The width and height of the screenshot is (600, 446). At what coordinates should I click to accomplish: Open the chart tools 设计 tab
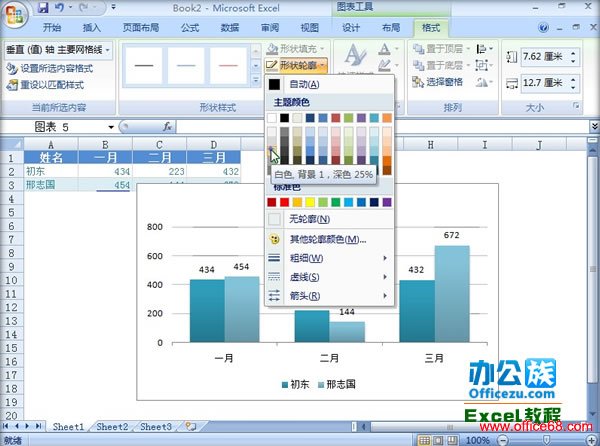coord(351,28)
